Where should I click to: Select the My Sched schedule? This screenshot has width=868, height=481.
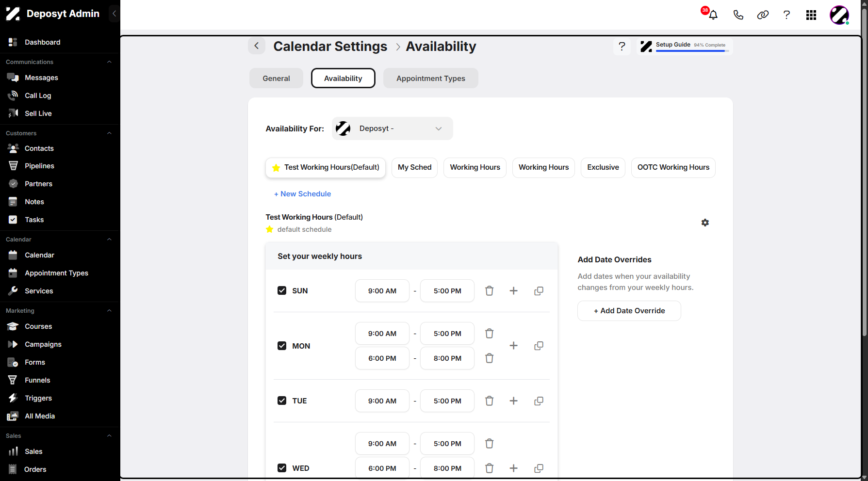(x=415, y=167)
